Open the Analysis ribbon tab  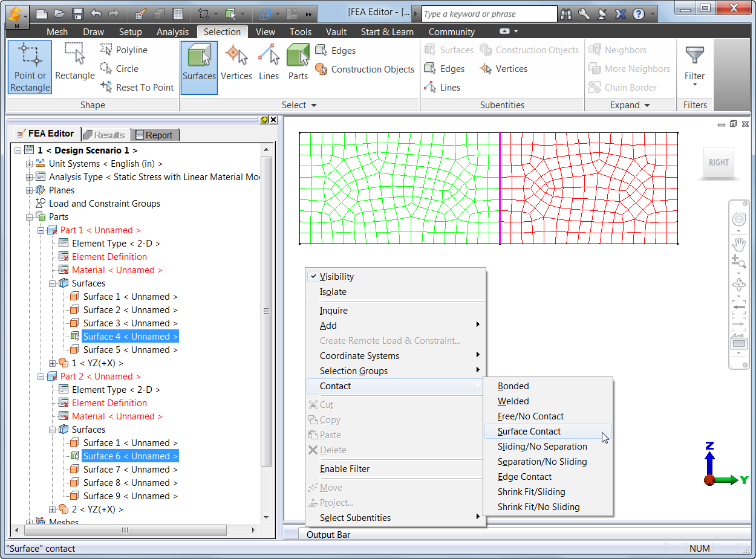172,32
